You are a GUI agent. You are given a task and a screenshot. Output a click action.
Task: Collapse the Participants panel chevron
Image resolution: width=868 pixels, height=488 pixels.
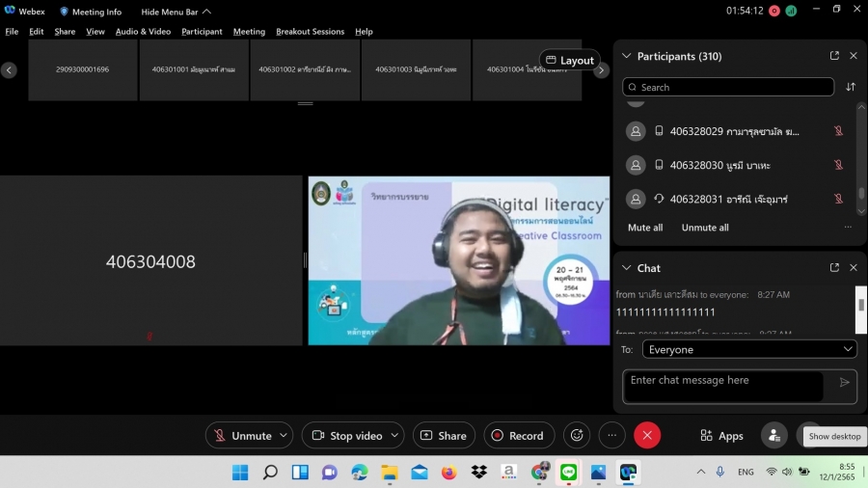626,56
